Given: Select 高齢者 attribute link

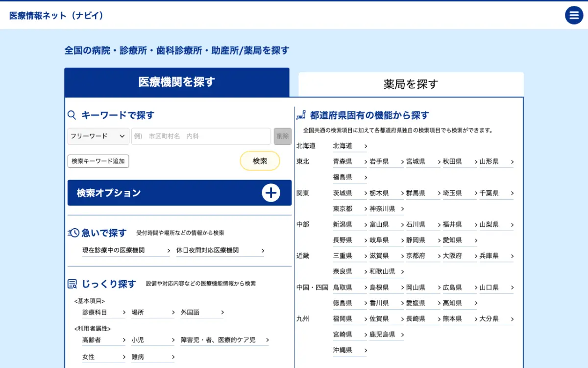Looking at the screenshot, I should pos(104,340).
